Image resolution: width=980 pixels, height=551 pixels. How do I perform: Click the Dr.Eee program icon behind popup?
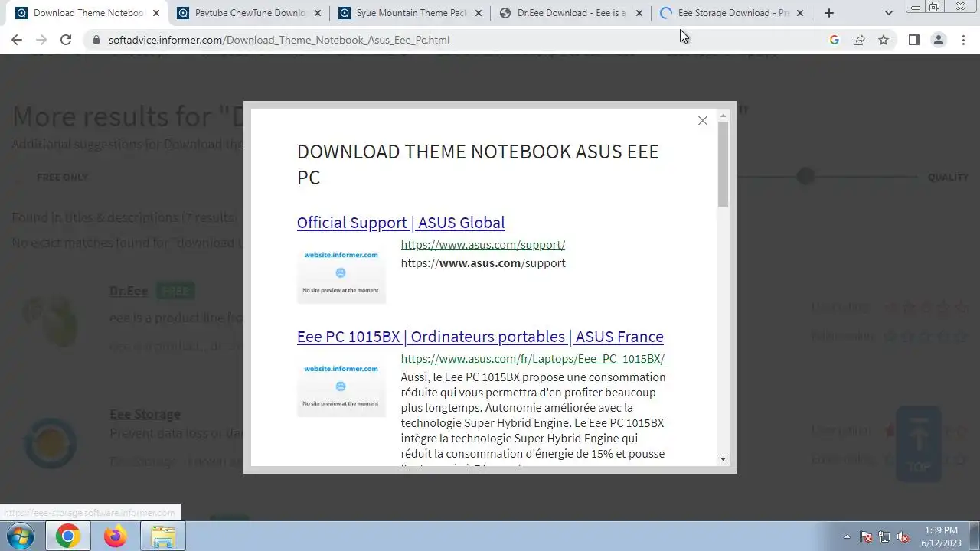50,320
